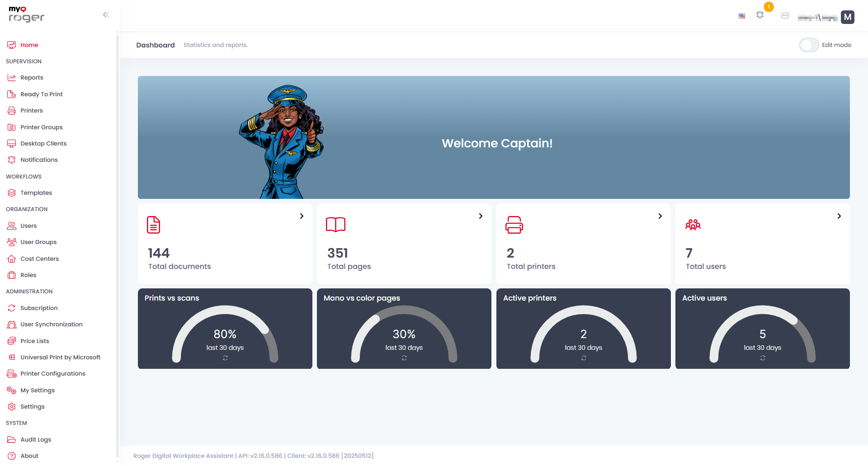Click the My Settings gears icon

[12, 390]
